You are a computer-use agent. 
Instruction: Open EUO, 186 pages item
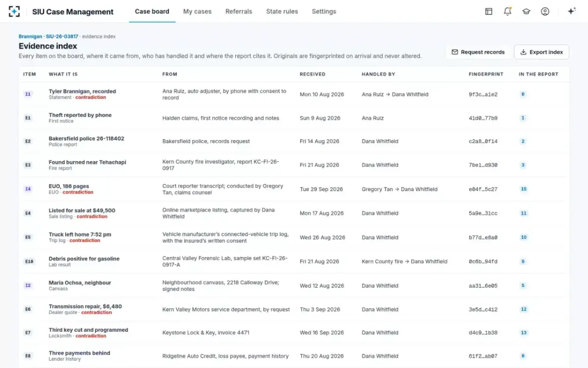point(69,186)
